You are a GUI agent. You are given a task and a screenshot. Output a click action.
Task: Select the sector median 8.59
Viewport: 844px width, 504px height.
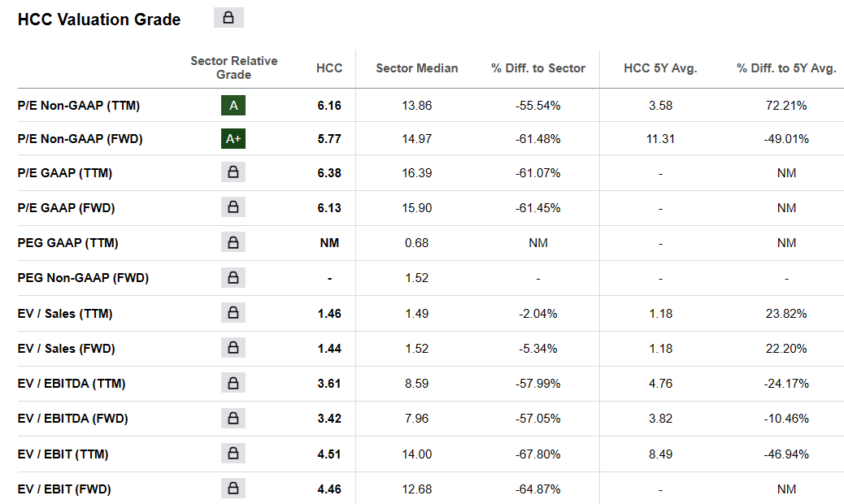pyautogui.click(x=417, y=384)
